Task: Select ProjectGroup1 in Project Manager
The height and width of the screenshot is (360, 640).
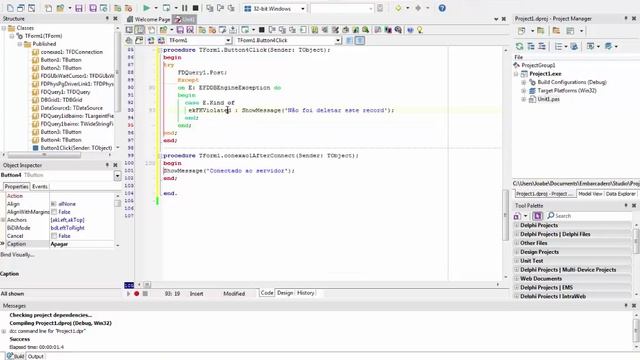Action: pos(538,65)
